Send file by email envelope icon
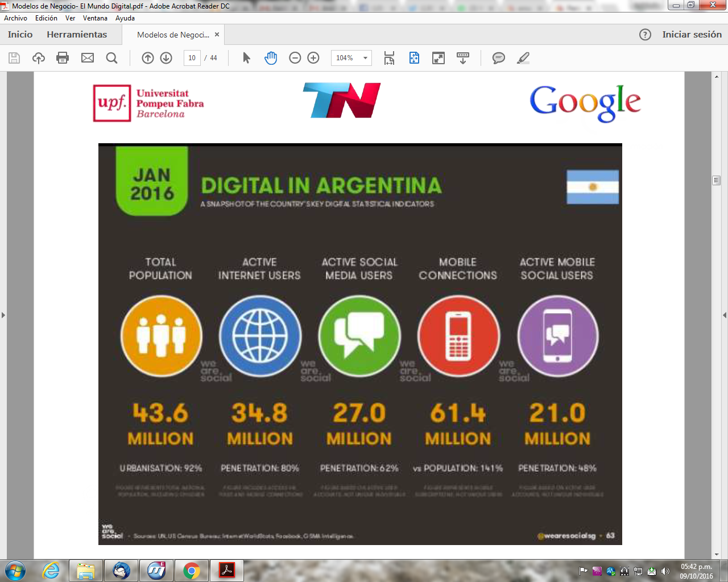This screenshot has height=582, width=728. [x=88, y=58]
